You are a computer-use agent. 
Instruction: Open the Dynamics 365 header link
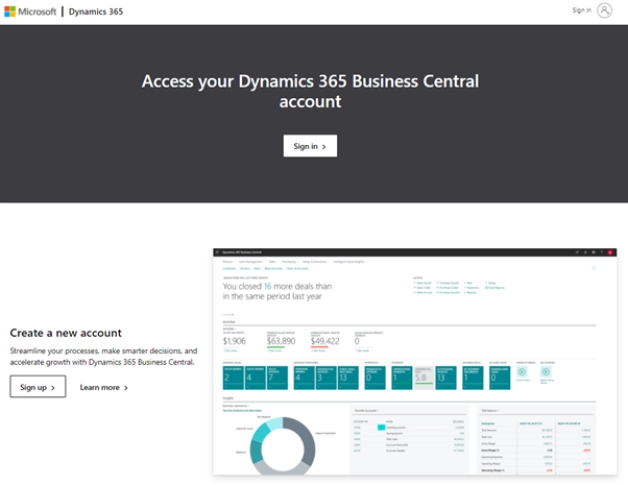point(96,11)
